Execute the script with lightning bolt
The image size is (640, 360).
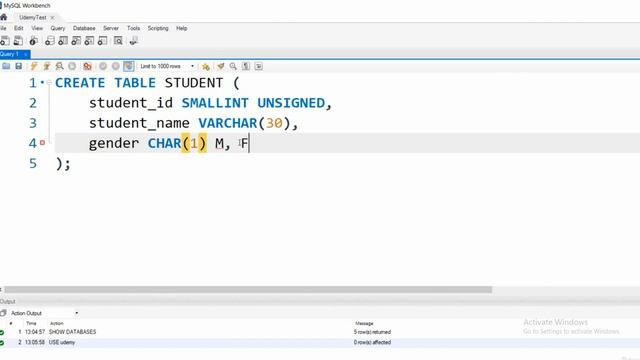click(34, 66)
